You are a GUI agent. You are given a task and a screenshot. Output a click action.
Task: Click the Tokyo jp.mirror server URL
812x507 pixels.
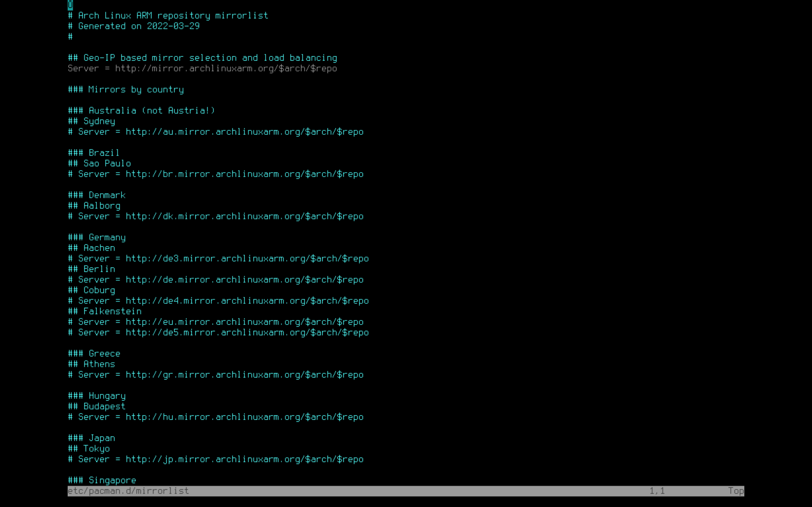(x=244, y=459)
